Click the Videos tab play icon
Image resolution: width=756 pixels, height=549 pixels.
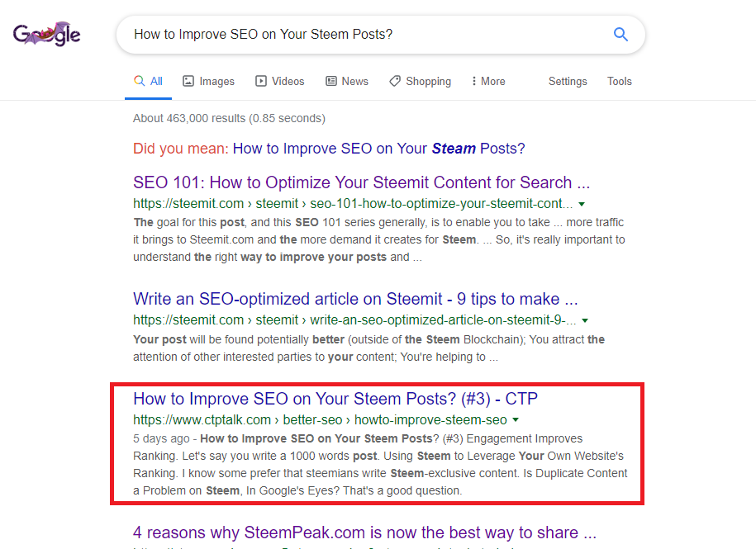point(261,81)
